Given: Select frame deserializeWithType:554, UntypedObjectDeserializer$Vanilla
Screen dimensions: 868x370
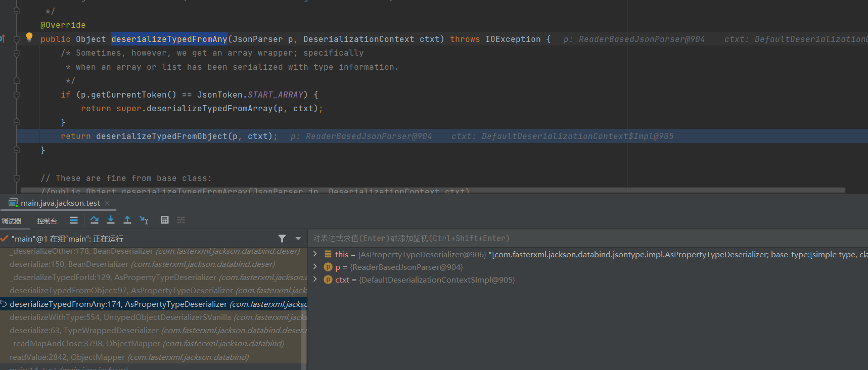Looking at the screenshot, I should click(154, 317).
